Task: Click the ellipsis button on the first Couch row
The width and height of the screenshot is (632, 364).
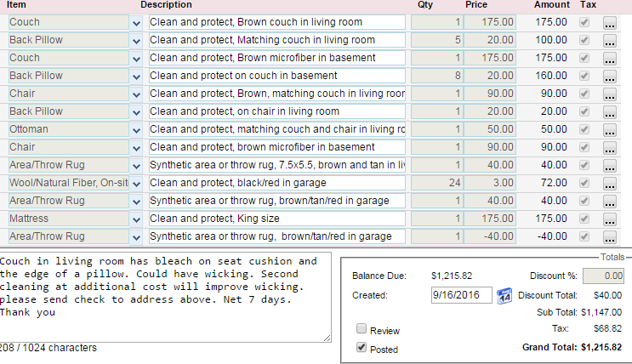Action: (x=609, y=22)
